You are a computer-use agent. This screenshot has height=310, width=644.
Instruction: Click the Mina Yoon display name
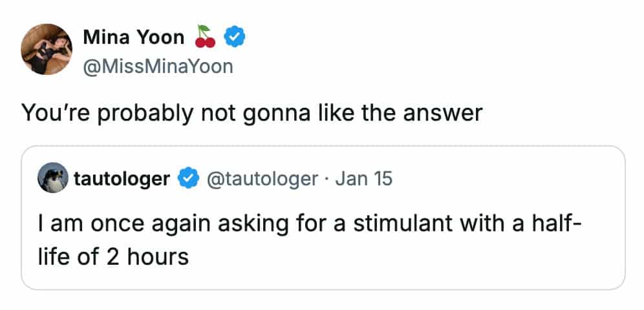coord(134,38)
